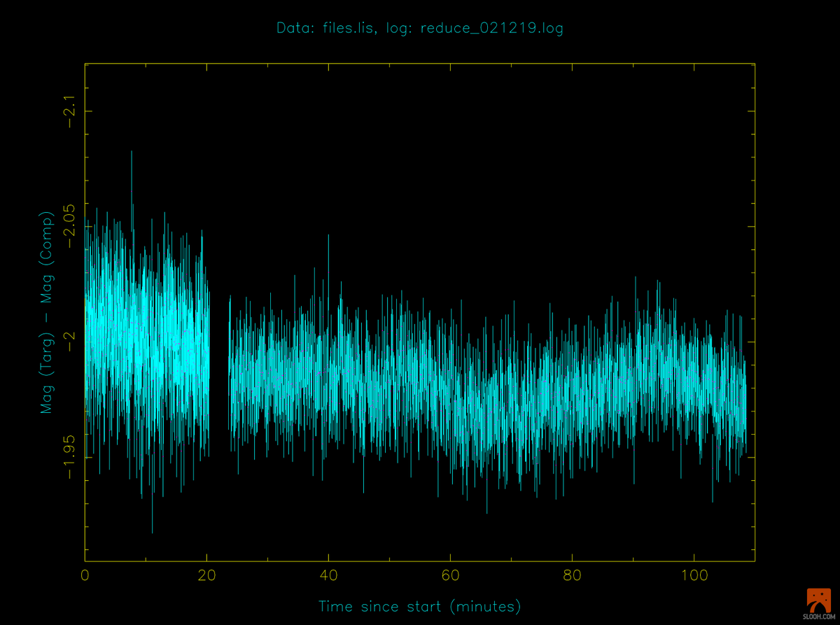Click the plot title 'Data: files.lis, log: reduce_021219.log'
The width and height of the screenshot is (840, 625).
[420, 29]
